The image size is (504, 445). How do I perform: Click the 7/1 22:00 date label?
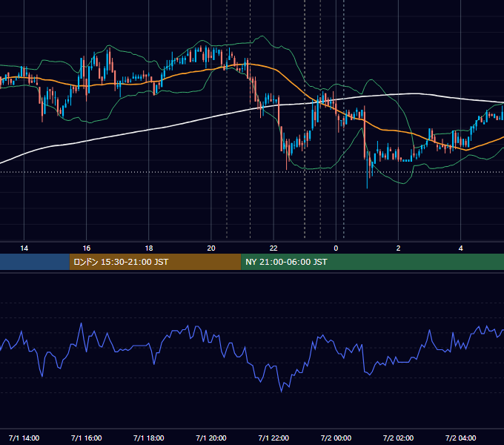coord(273,438)
